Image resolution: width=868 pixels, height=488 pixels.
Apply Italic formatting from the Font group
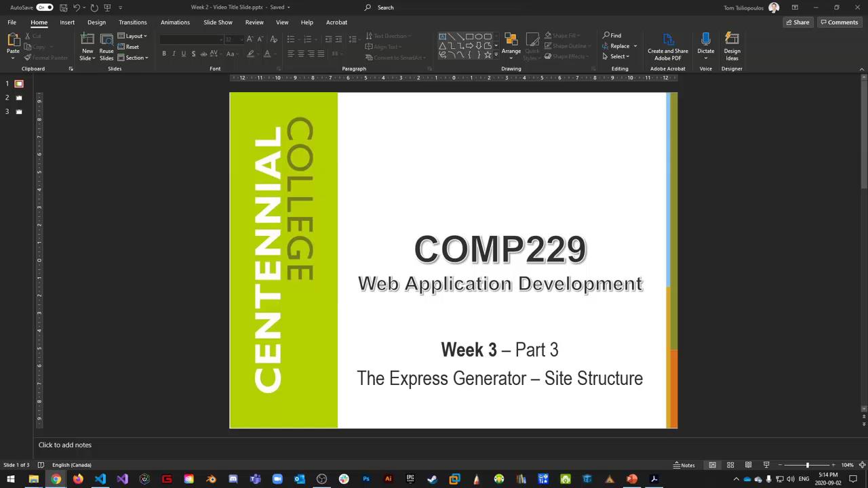pos(174,54)
